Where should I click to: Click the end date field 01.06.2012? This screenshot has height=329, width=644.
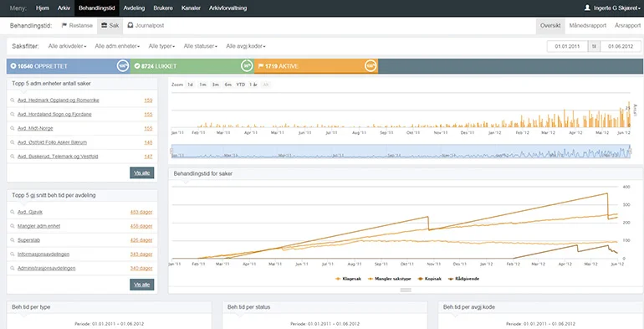[621, 47]
